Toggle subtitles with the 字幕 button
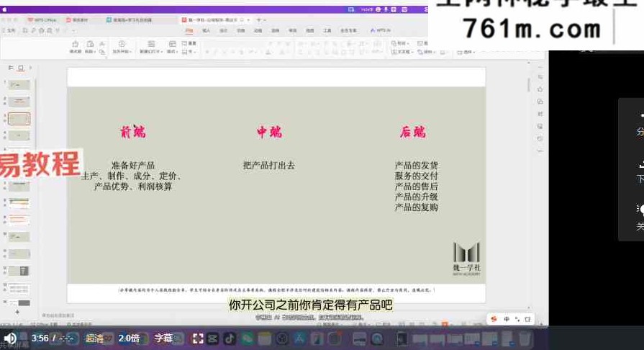The image size is (644, 350). click(x=163, y=338)
